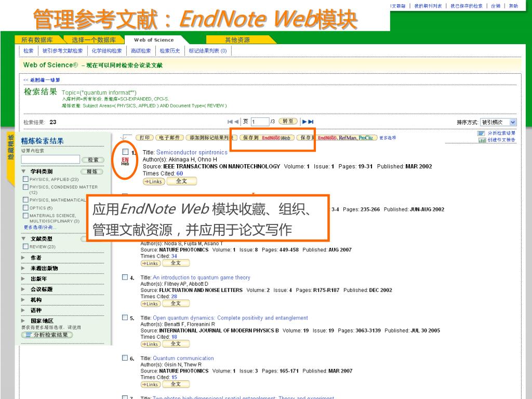Tick checkbox for record 4 quantum game theory
The image size is (532, 399).
point(125,277)
